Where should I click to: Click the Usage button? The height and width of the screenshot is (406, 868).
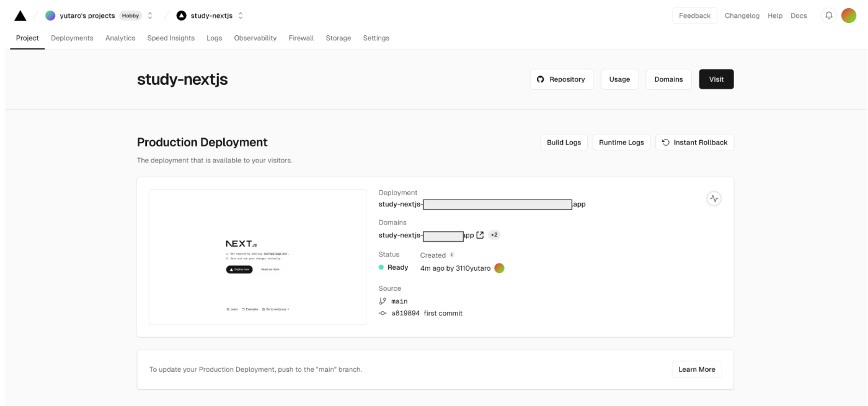(x=619, y=79)
